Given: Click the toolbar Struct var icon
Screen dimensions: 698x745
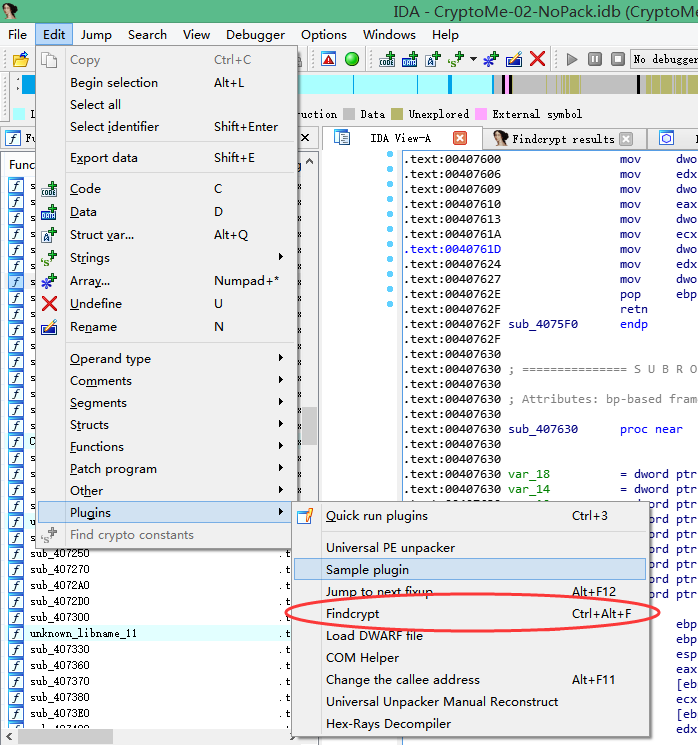Looking at the screenshot, I should [433, 59].
